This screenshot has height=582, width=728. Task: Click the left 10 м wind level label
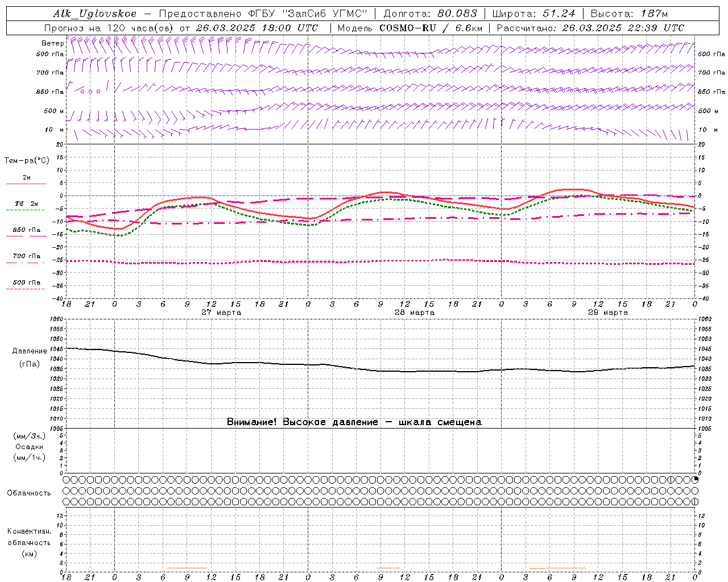tap(54, 130)
